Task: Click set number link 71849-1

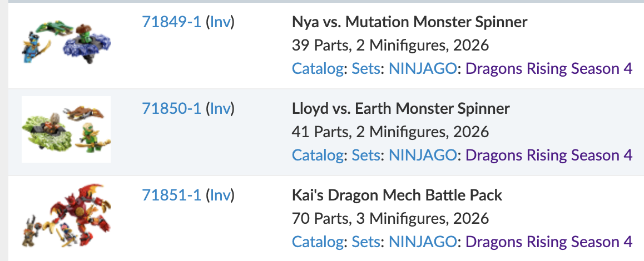Action: coord(171,22)
